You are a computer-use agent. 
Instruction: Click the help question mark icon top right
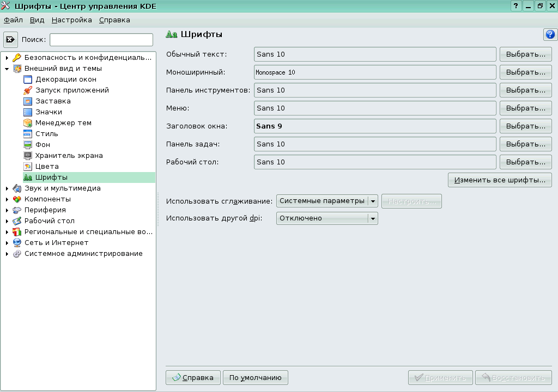550,34
